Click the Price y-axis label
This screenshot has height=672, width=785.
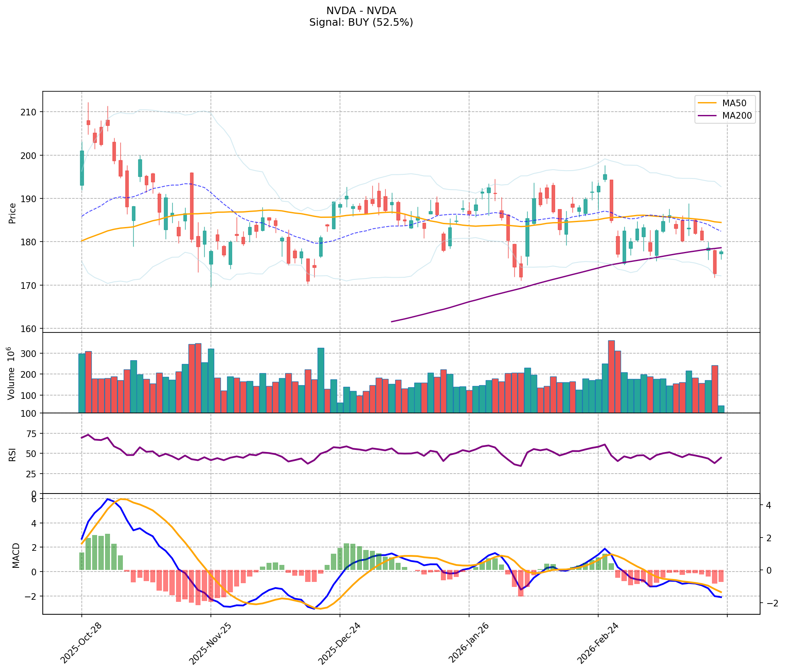12,213
